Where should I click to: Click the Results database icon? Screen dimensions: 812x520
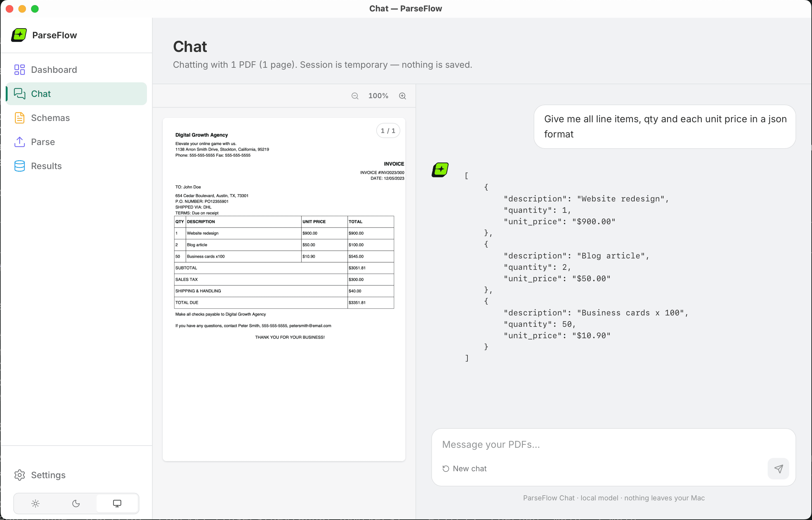coord(19,166)
